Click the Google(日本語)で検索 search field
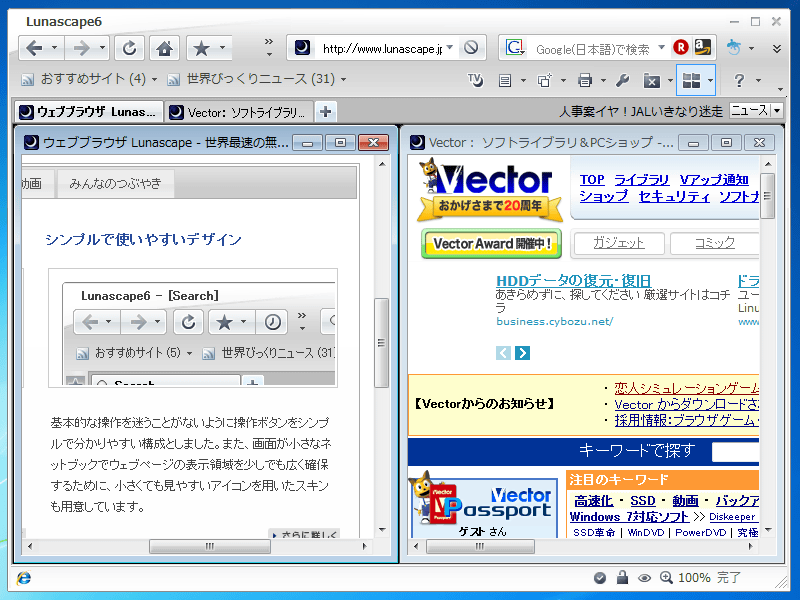 coord(593,49)
